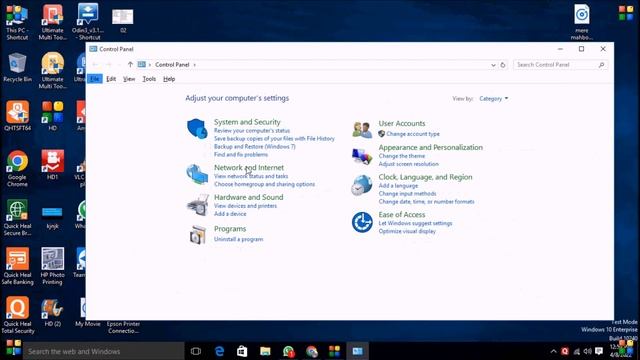640x360 pixels.
Task: Open the Recycle Bin desktop icon
Action: click(17, 67)
